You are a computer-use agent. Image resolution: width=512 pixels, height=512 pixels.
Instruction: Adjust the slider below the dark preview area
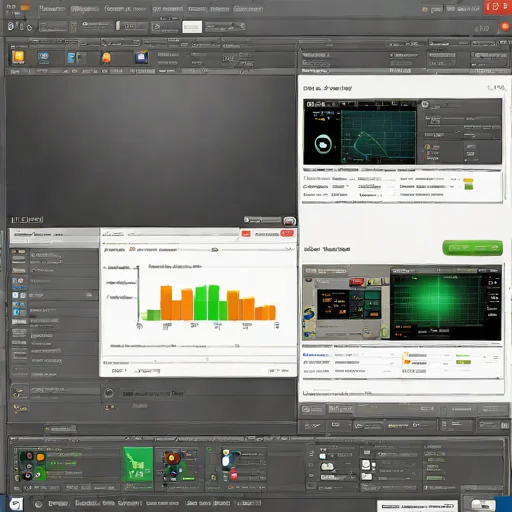(262, 220)
